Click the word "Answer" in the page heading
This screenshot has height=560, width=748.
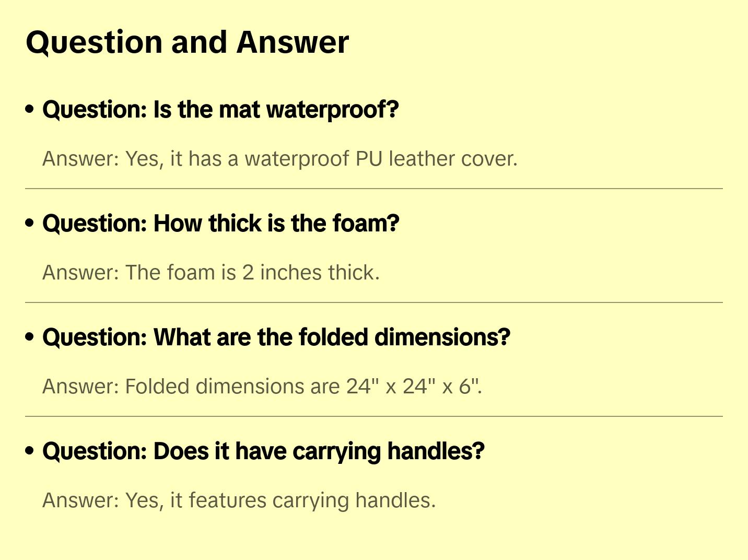[x=293, y=42]
